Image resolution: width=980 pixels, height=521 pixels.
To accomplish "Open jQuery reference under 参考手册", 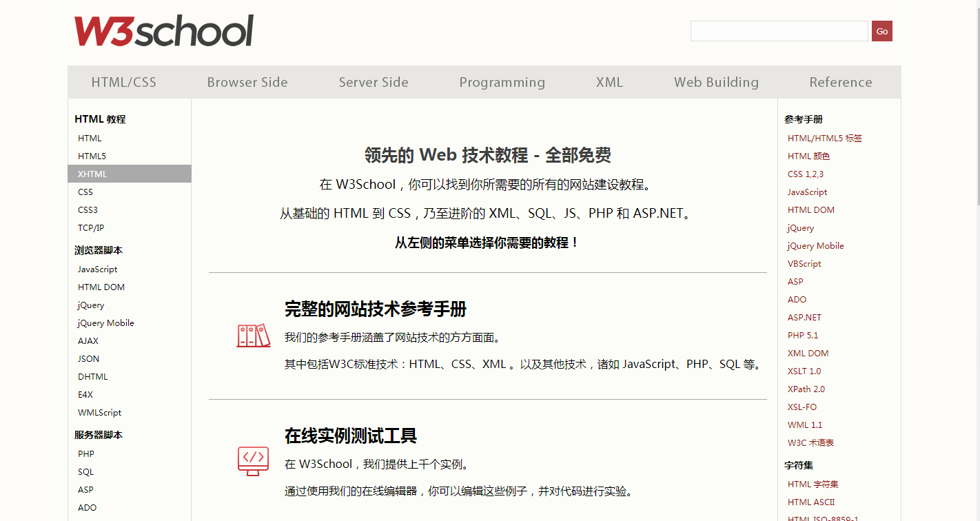I will pos(801,228).
